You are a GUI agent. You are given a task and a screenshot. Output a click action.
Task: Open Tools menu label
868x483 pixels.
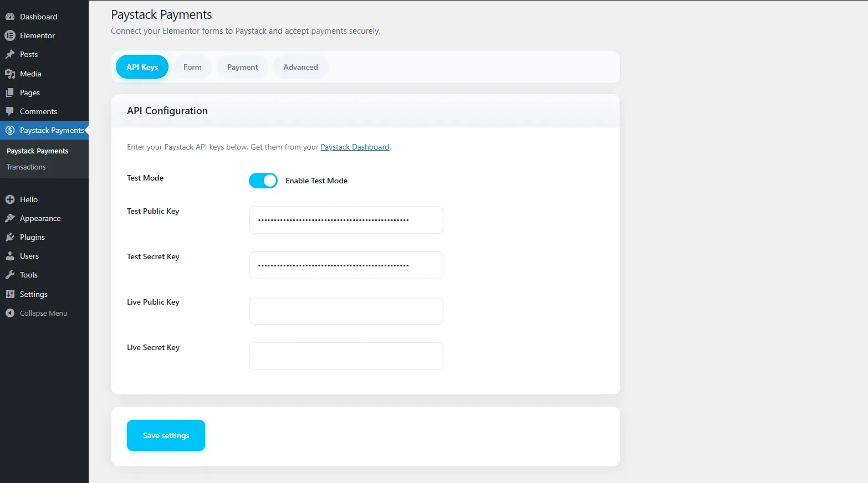click(x=29, y=275)
